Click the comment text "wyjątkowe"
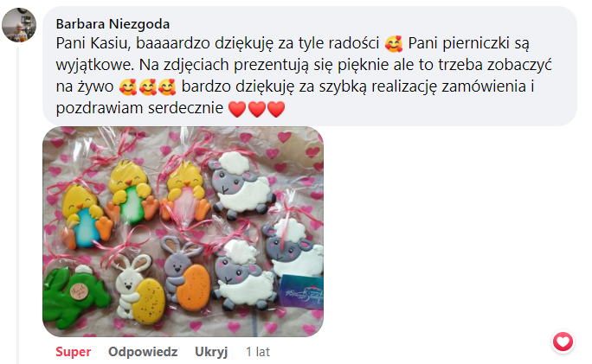Image resolution: width=592 pixels, height=364 pixels. [x=94, y=65]
